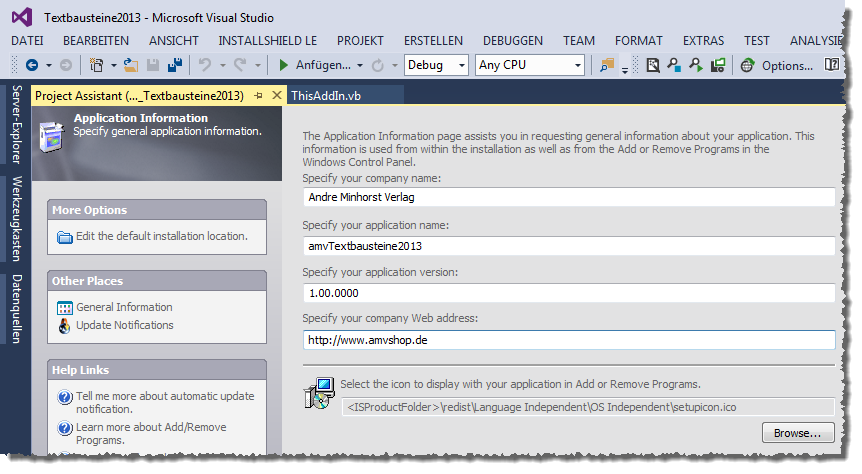The image size is (862, 474).
Task: Click the InstallShield pencil-document toolbar icon
Action: pyautogui.click(x=653, y=65)
